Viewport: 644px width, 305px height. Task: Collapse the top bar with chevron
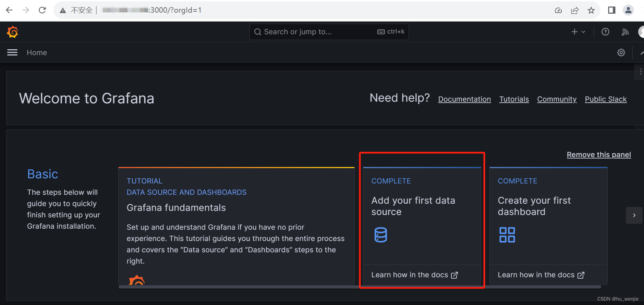[642, 53]
